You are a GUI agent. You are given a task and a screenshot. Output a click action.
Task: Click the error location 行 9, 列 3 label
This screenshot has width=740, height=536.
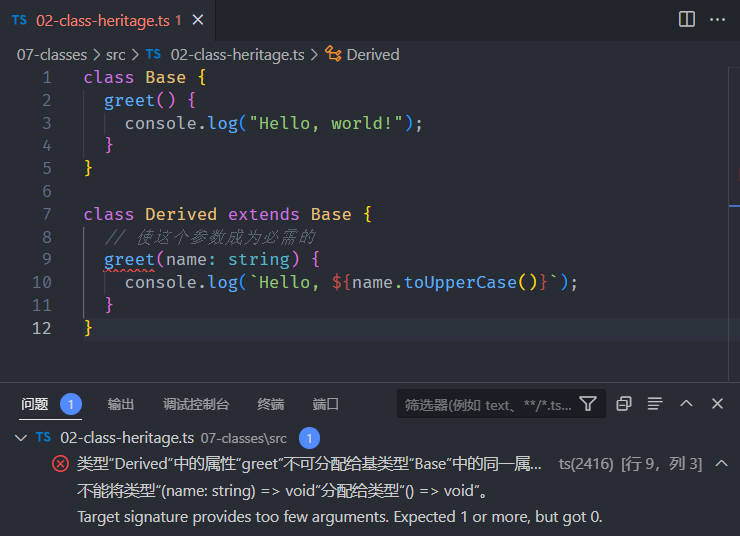click(662, 464)
